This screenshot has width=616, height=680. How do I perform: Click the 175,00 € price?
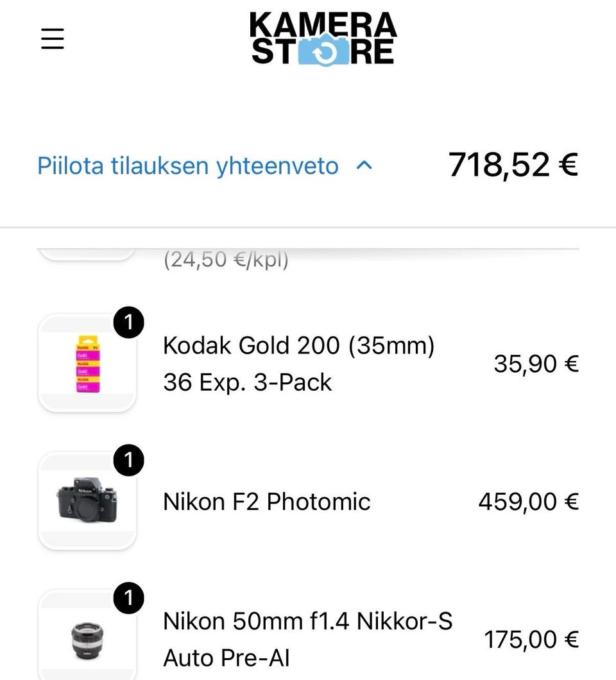click(x=531, y=639)
